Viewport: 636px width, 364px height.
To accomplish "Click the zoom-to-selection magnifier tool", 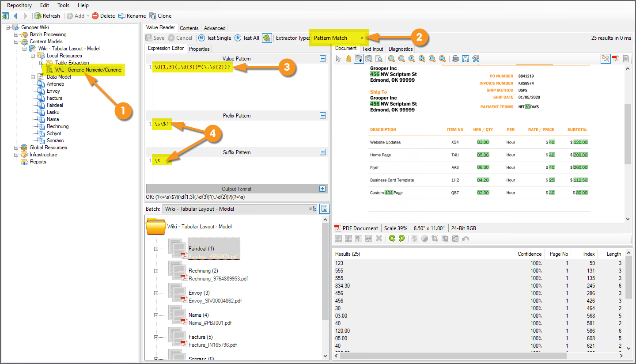I will click(x=369, y=59).
